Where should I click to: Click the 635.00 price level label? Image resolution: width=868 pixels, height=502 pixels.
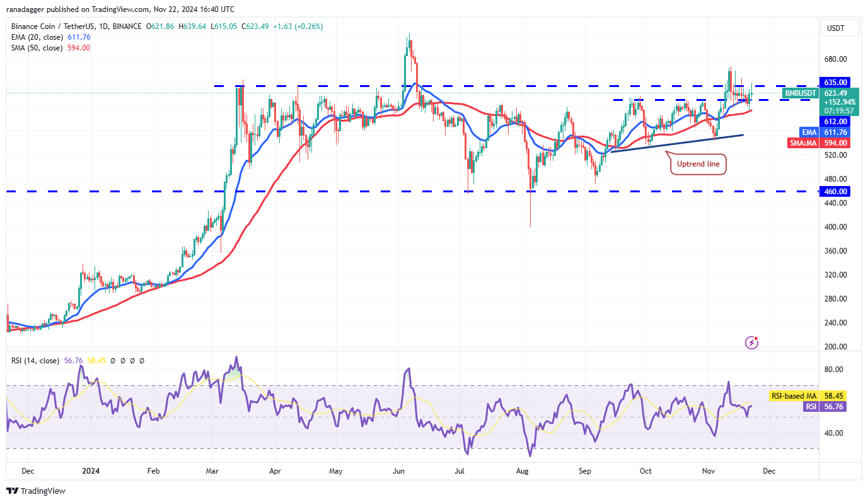pos(835,82)
